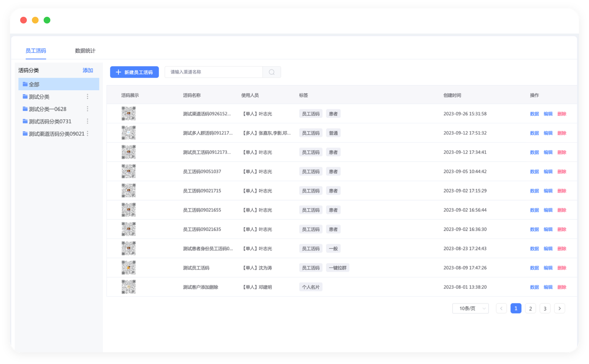This screenshot has height=364, width=589.
Task: Delete the 测试客户添加删除 entry
Action: [562, 287]
